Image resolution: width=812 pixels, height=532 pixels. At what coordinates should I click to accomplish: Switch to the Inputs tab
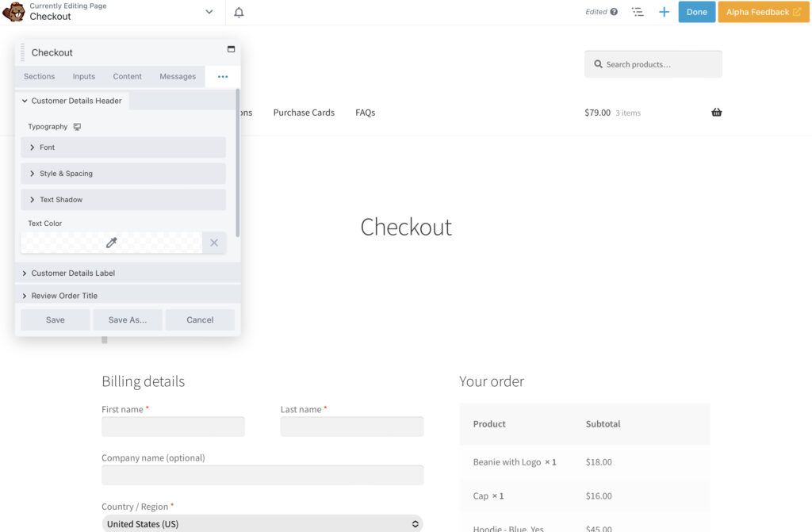[83, 76]
